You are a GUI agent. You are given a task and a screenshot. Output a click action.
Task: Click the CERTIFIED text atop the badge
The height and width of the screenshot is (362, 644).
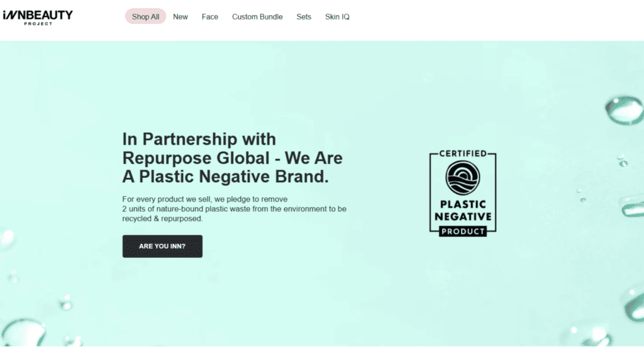click(463, 153)
